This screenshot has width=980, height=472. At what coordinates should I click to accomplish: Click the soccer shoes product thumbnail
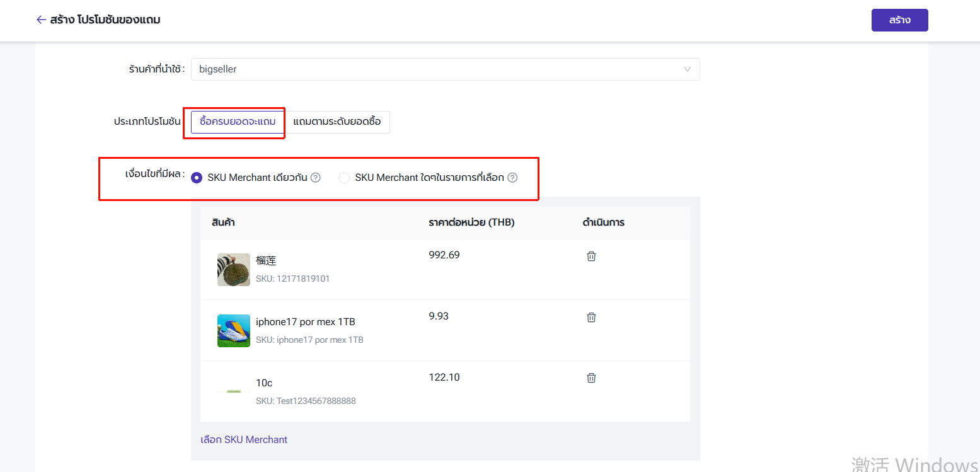click(234, 331)
